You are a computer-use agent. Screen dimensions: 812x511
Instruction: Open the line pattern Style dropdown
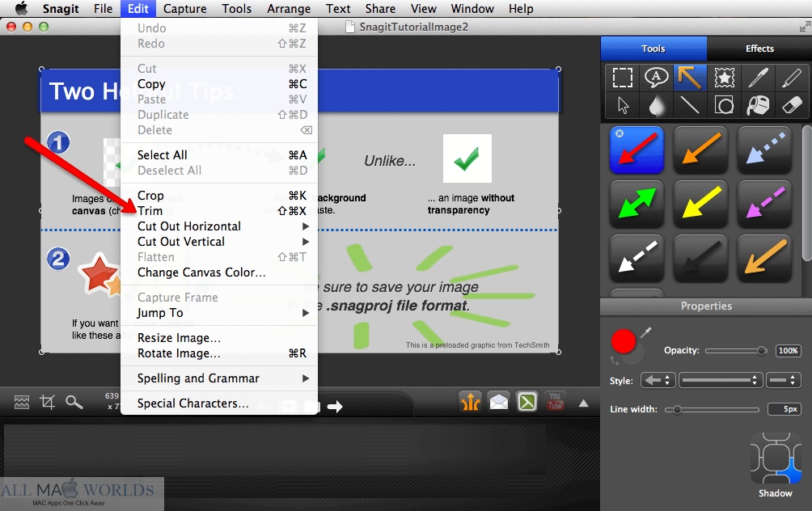pyautogui.click(x=721, y=381)
